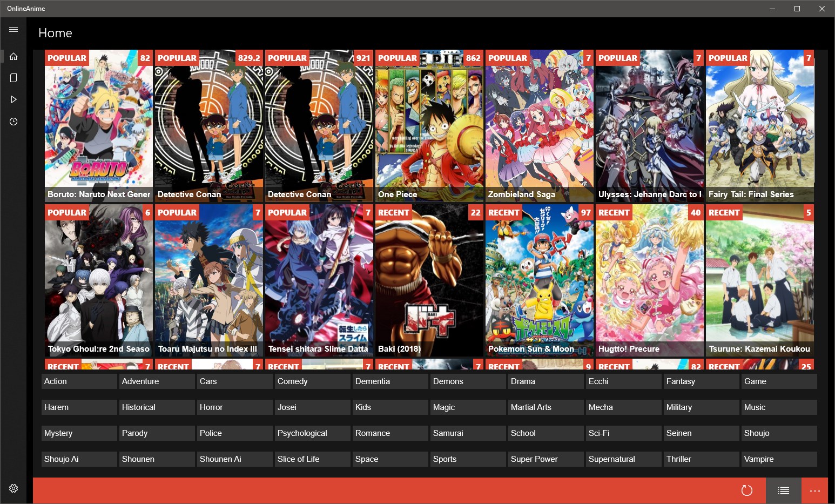Choose the Josei genre
The image size is (835, 504).
313,407
